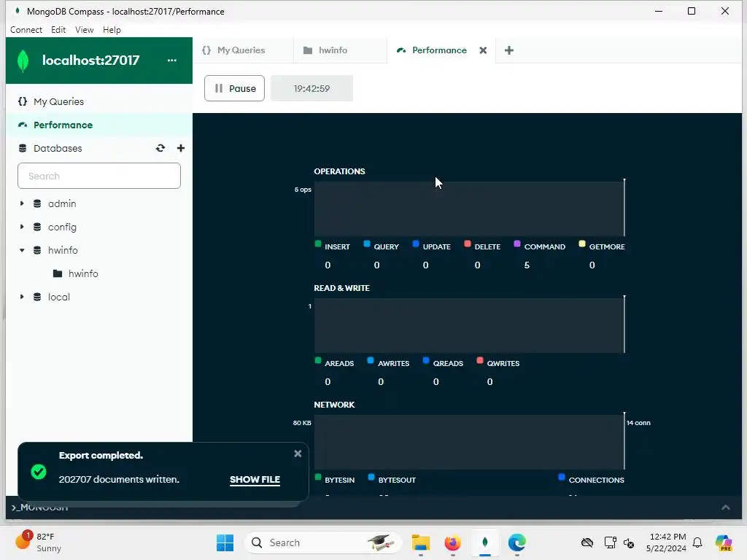747x560 pixels.
Task: Click SHOW FILE in export notification
Action: click(x=255, y=480)
